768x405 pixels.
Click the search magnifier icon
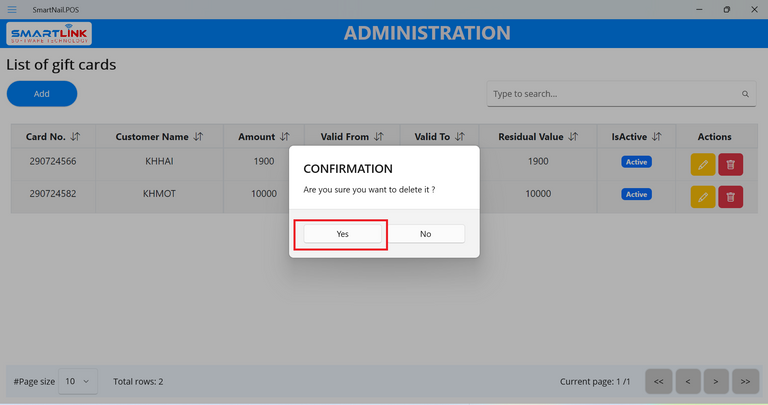(745, 94)
